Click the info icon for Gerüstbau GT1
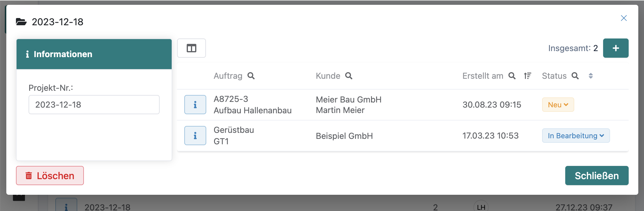644x211 pixels. tap(195, 136)
